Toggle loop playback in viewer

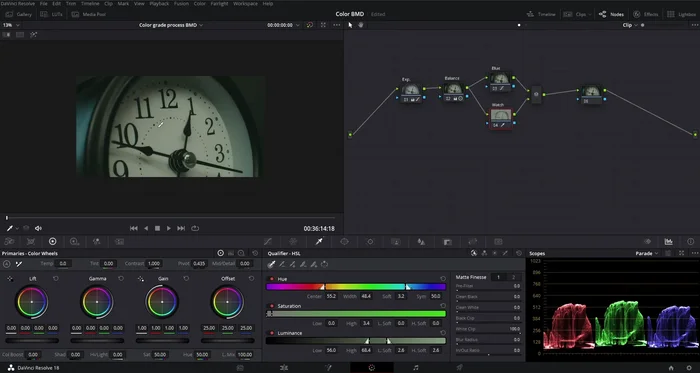click(195, 228)
